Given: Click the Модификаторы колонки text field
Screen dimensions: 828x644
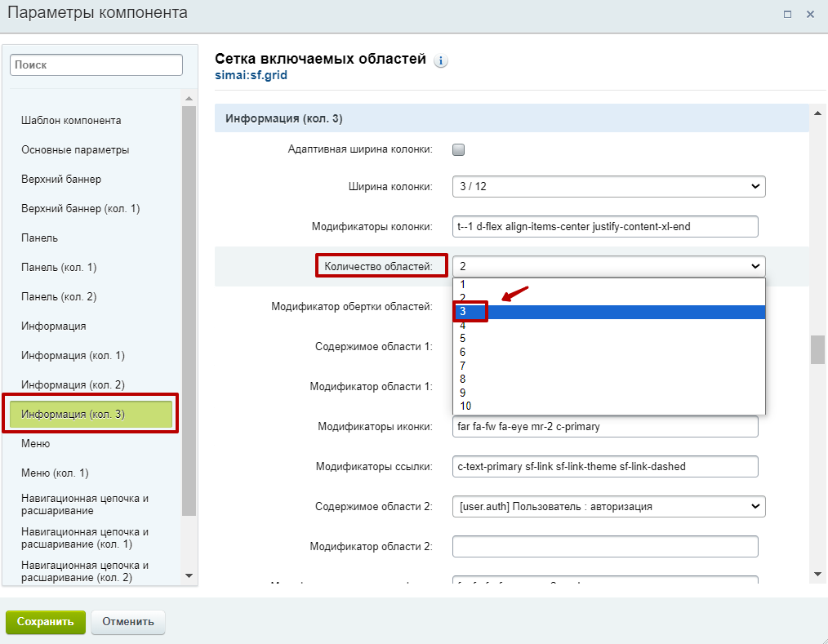Looking at the screenshot, I should click(x=605, y=226).
